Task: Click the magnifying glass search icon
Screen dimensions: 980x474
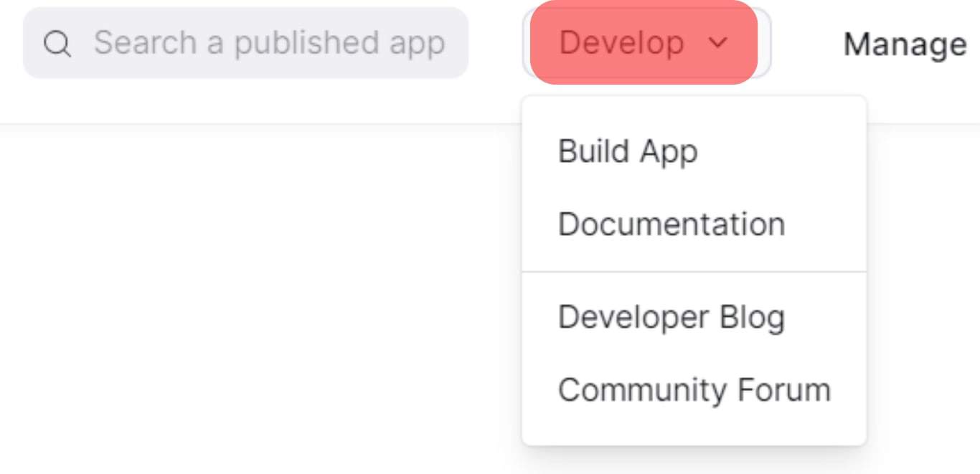Action: pos(57,44)
